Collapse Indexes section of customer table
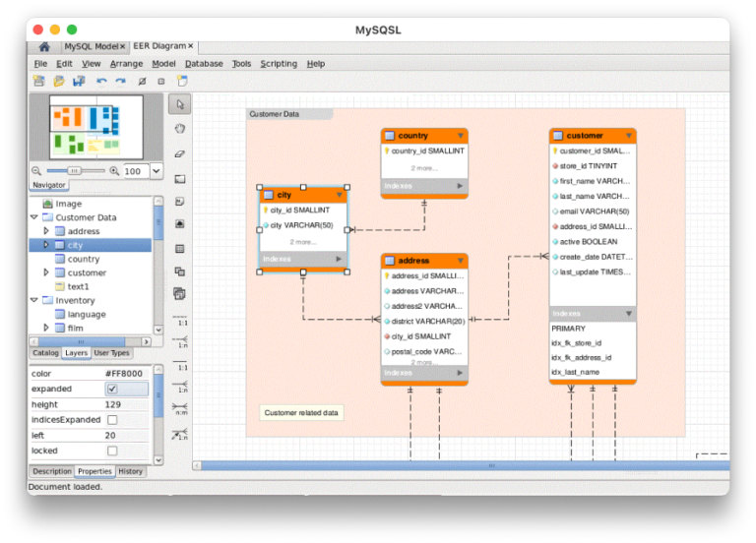The height and width of the screenshot is (543, 756). pyautogui.click(x=629, y=314)
